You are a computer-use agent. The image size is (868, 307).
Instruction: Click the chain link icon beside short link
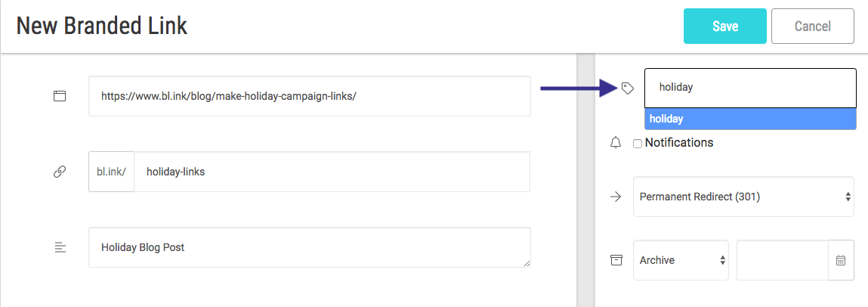coord(59,172)
